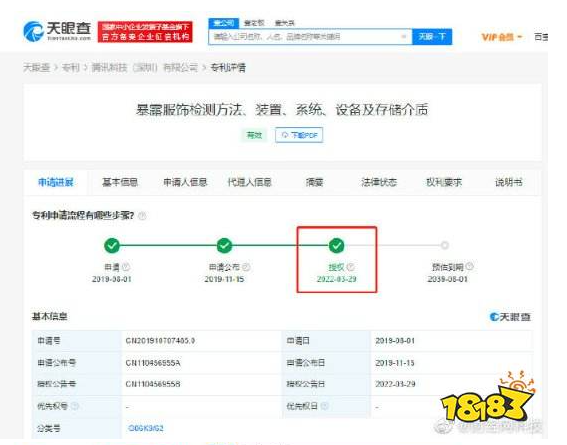Viewport: 567px width, 445px height.
Task: Click help icon beside 专利申请流程有哪些步骤
Action: (142, 216)
